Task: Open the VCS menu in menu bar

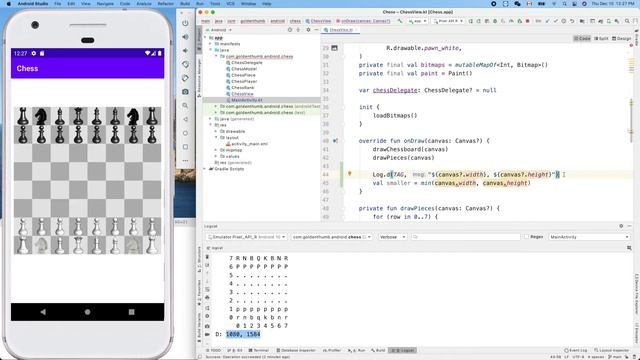Action: tap(230, 4)
